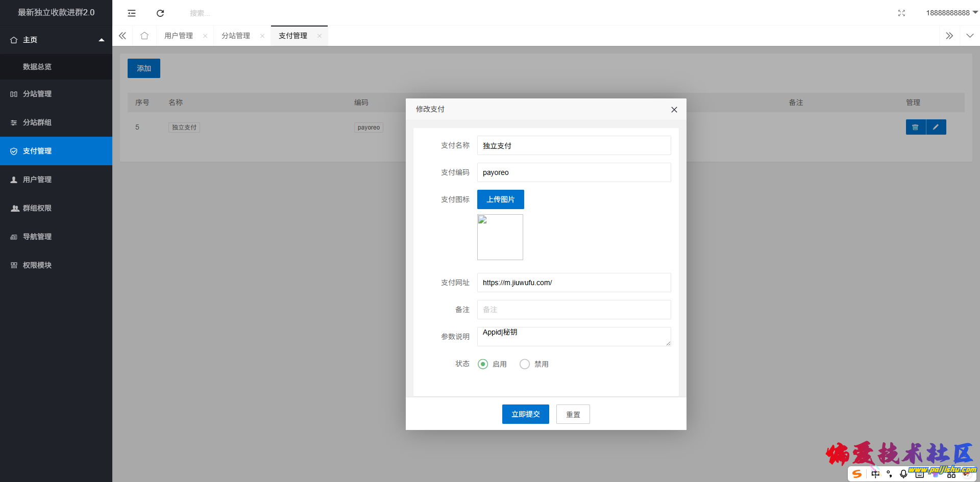
Task: Click the trash delete icon for 独立支付
Action: coord(916,127)
